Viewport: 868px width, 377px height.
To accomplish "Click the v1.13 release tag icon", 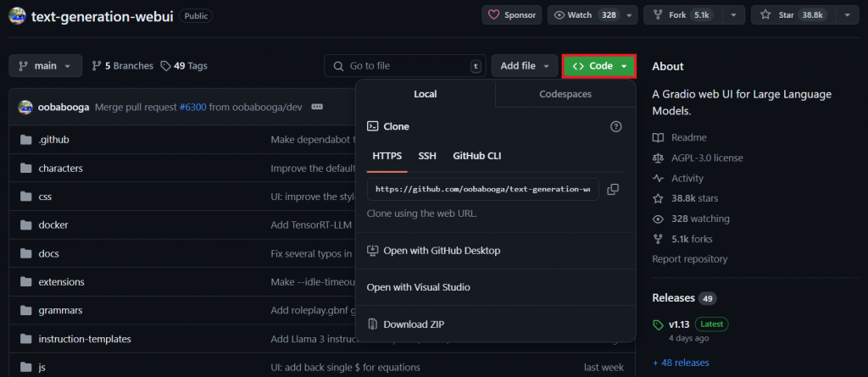I will click(x=658, y=324).
